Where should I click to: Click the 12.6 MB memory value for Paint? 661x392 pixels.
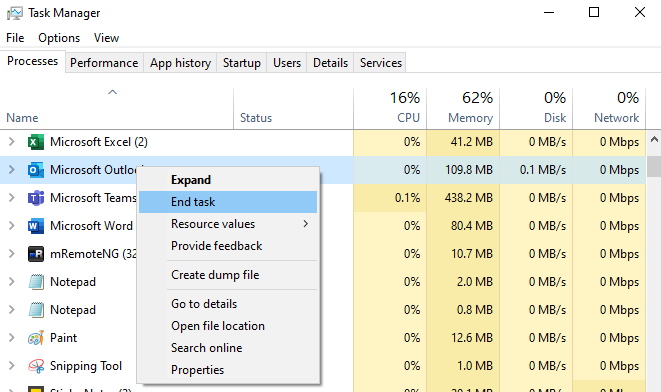coord(472,338)
